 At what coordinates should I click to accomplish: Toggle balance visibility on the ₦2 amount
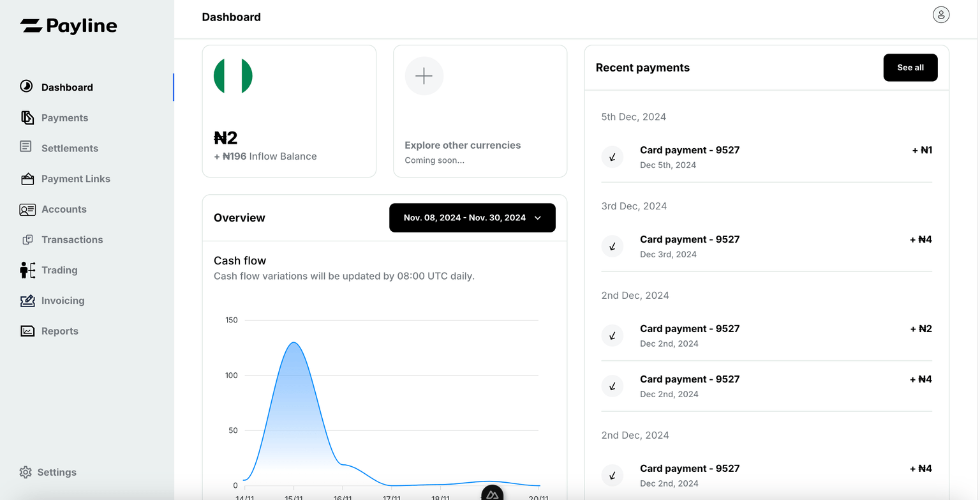(x=225, y=137)
